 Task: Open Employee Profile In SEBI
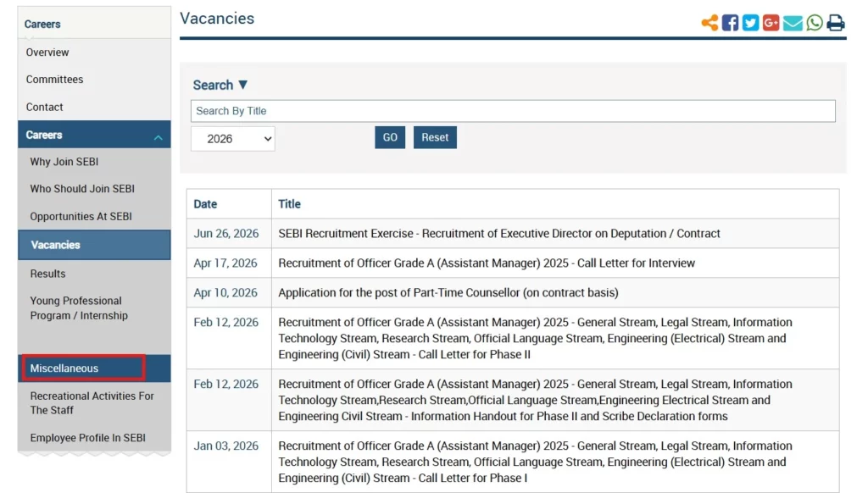click(87, 438)
